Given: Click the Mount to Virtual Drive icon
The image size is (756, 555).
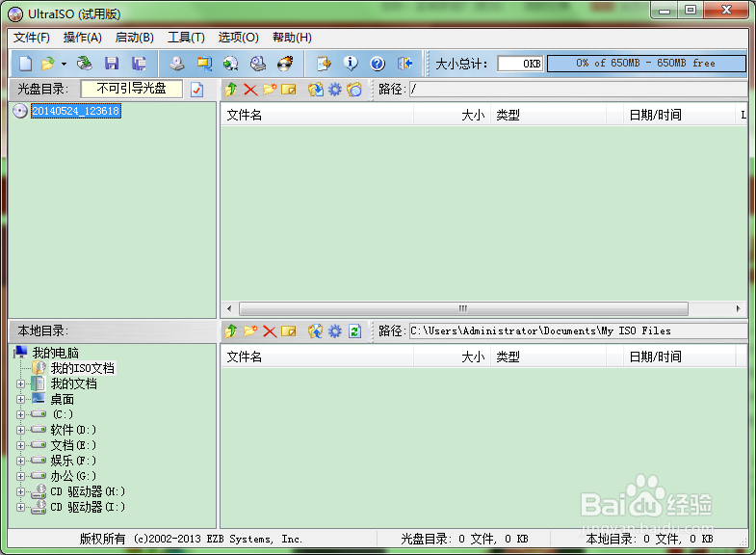Looking at the screenshot, I should (x=231, y=64).
